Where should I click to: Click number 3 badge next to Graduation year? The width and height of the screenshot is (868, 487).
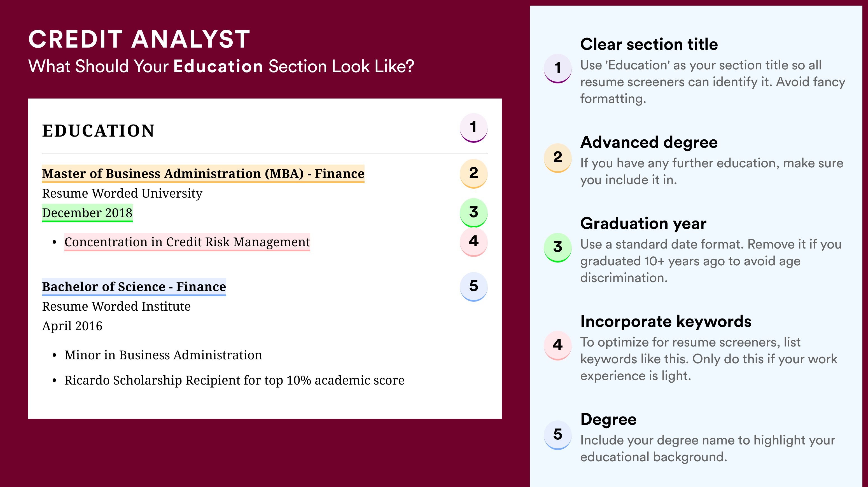(x=557, y=247)
